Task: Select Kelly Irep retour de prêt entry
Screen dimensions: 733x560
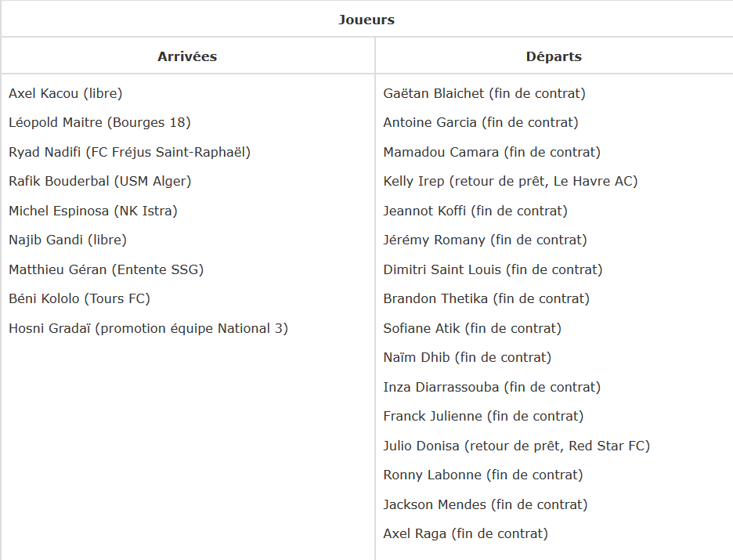Action: (510, 181)
